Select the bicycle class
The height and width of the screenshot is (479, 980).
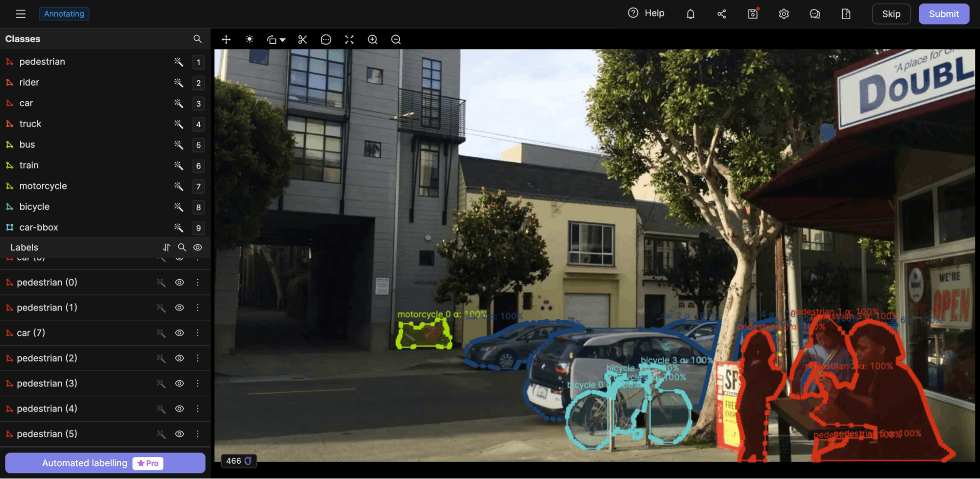34,207
